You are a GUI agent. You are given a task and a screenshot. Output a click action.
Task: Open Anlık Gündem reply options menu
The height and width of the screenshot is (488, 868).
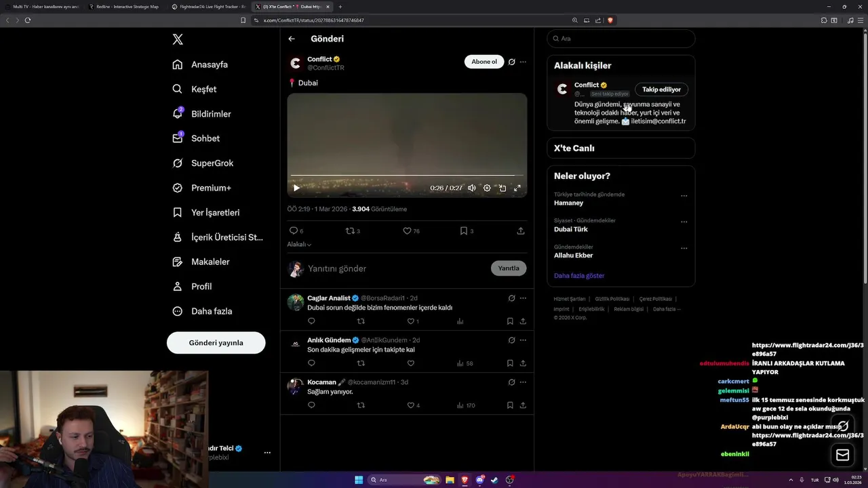(523, 340)
